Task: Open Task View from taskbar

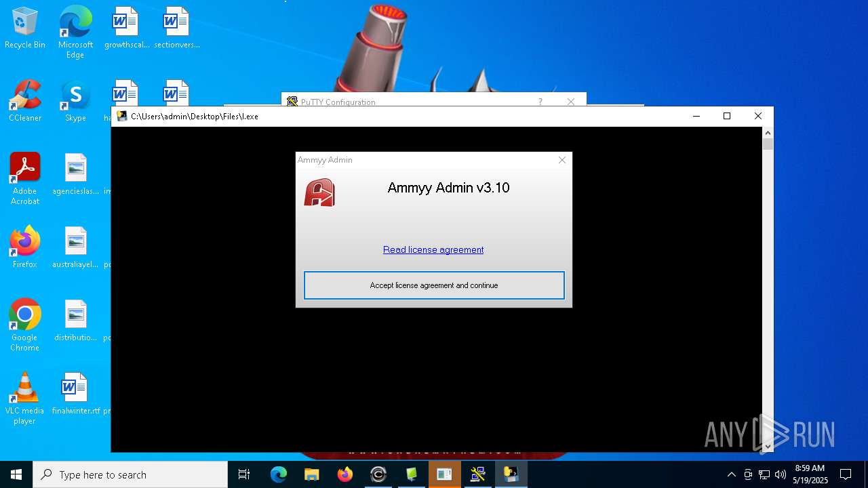Action: tap(244, 474)
